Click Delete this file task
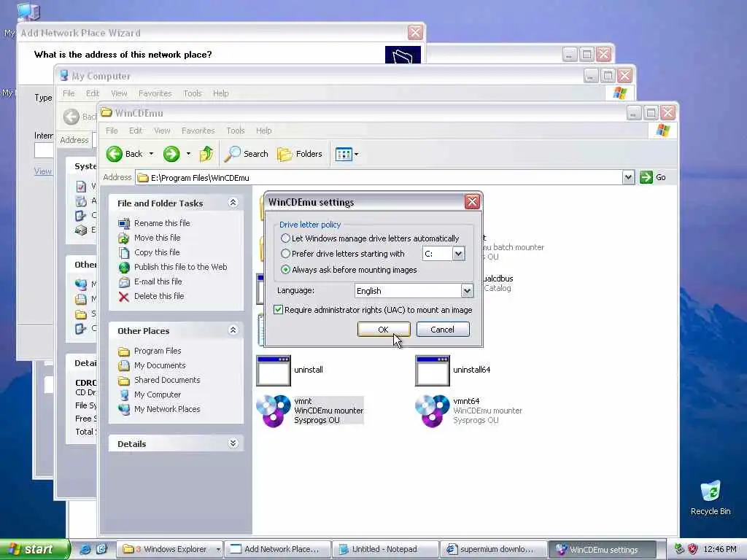Image resolution: width=747 pixels, height=560 pixels. tap(159, 296)
